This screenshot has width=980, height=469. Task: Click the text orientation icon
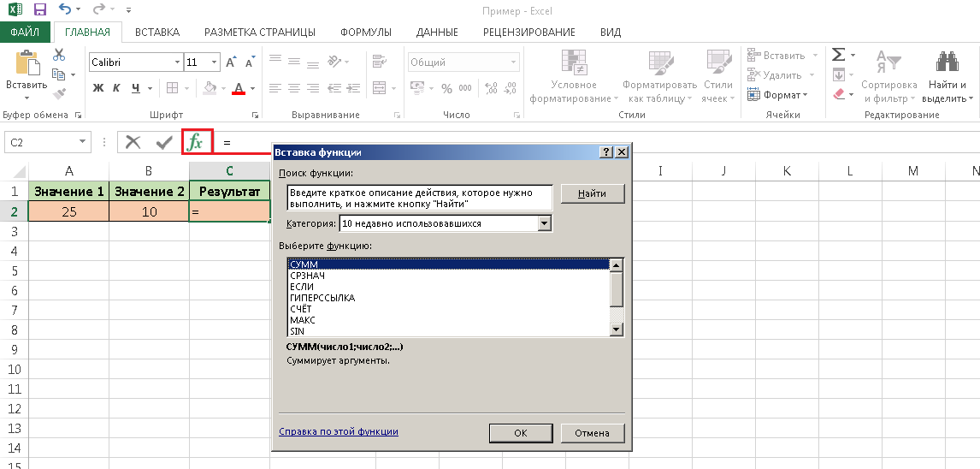click(335, 61)
